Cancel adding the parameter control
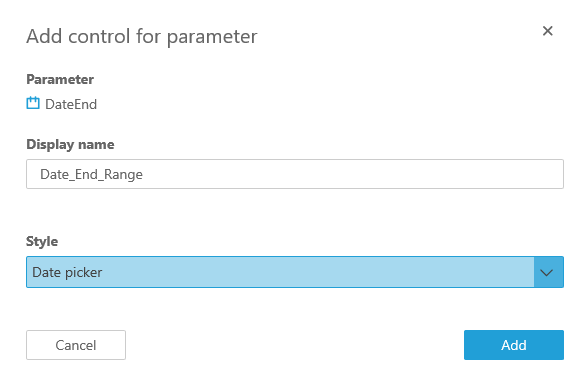Image resolution: width=584 pixels, height=374 pixels. pos(76,345)
